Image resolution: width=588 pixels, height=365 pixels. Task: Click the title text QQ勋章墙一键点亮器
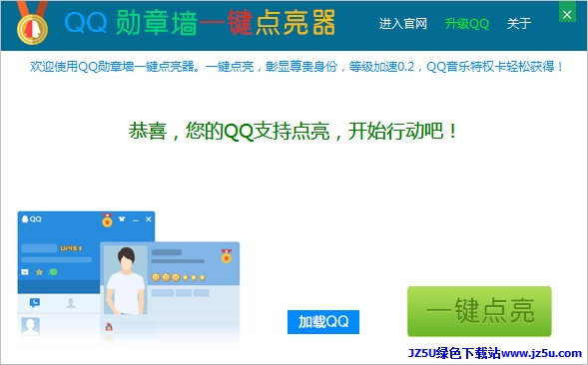click(200, 23)
